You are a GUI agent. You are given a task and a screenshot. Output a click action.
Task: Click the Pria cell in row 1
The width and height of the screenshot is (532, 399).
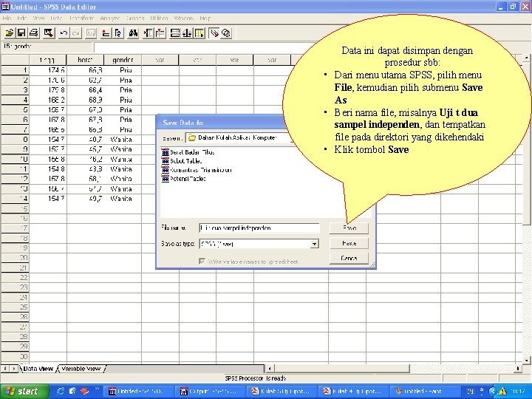click(x=123, y=70)
